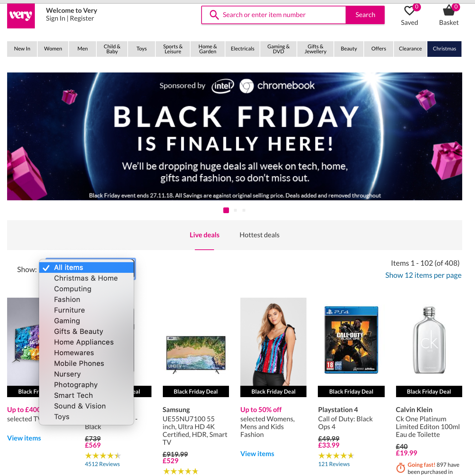475x476 pixels.
Task: Click Show 12 items per page link
Action: 423,275
